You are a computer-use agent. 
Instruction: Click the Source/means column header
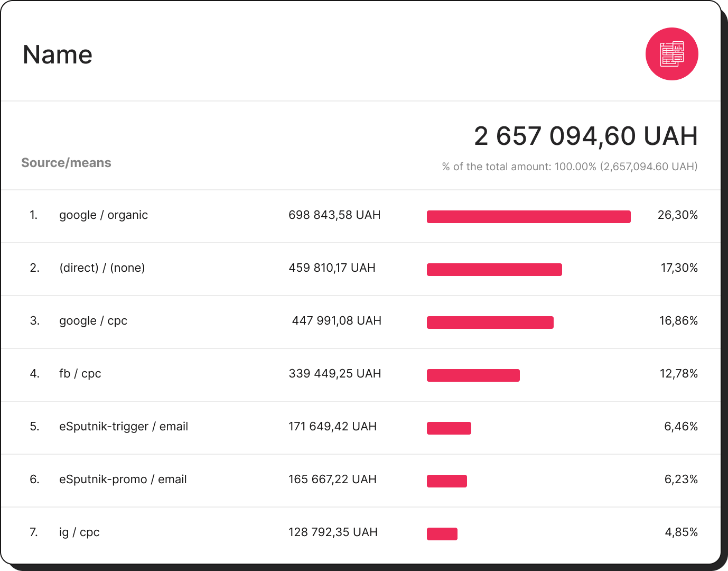[67, 163]
